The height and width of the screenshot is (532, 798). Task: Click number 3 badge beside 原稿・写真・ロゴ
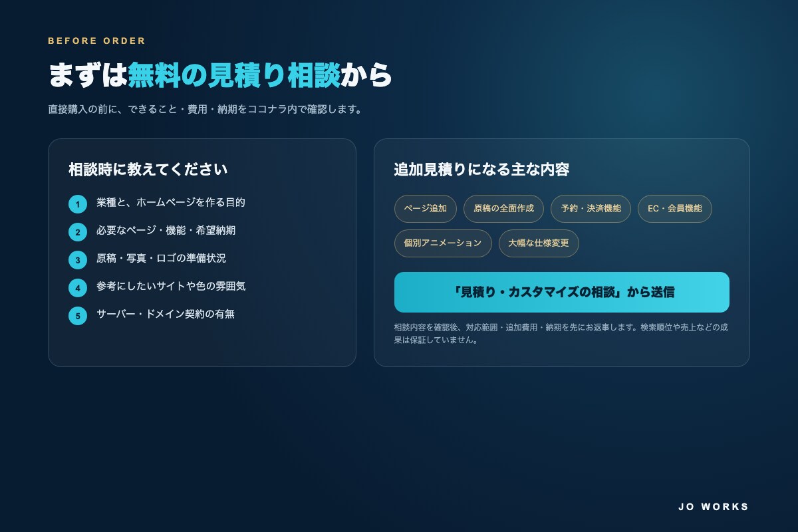[78, 260]
